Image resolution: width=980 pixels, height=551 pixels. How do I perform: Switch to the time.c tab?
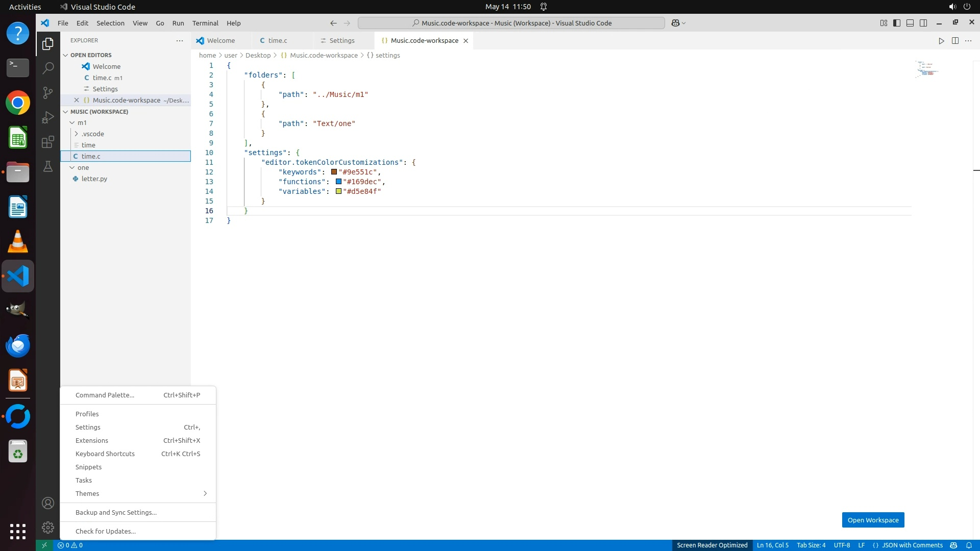pyautogui.click(x=277, y=41)
